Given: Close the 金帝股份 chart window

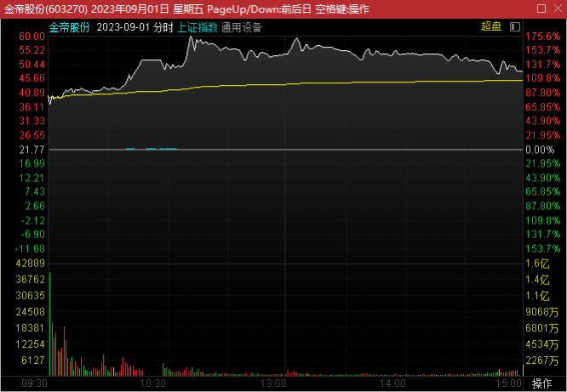Looking at the screenshot, I should (558, 9).
